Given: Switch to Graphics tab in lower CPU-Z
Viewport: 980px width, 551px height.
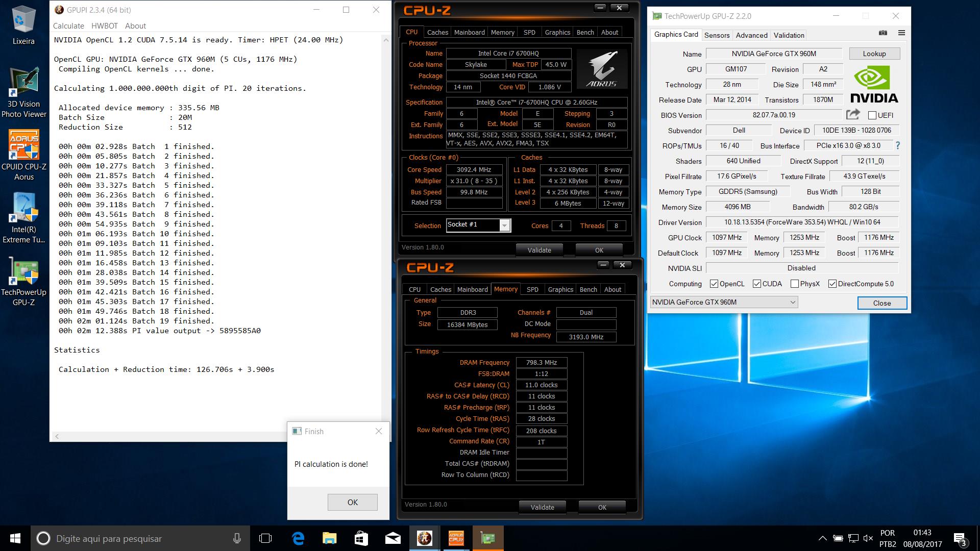Looking at the screenshot, I should point(560,289).
